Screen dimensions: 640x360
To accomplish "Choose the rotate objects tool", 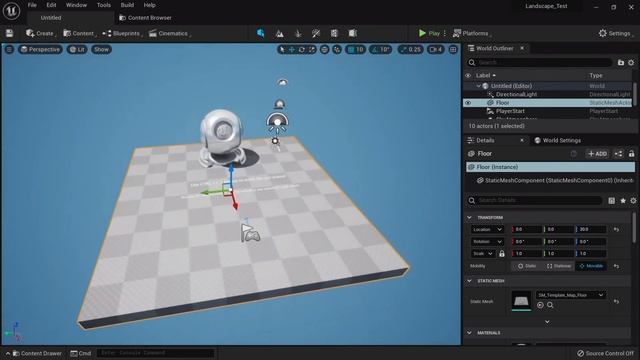I will tap(302, 49).
